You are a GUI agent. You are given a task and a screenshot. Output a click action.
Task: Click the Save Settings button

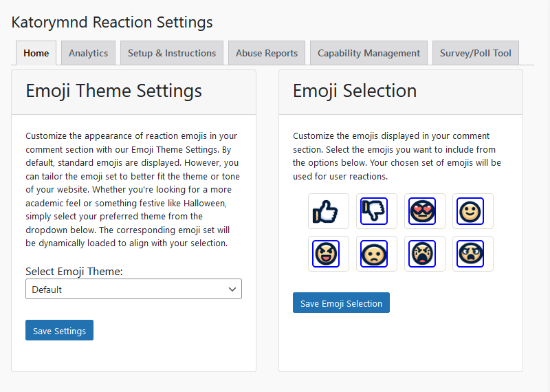tap(59, 330)
